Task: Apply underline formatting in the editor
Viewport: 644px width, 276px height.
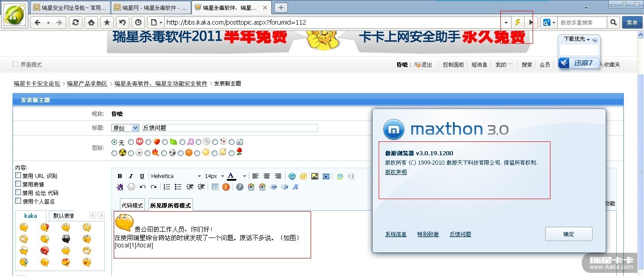Action: tap(142, 176)
